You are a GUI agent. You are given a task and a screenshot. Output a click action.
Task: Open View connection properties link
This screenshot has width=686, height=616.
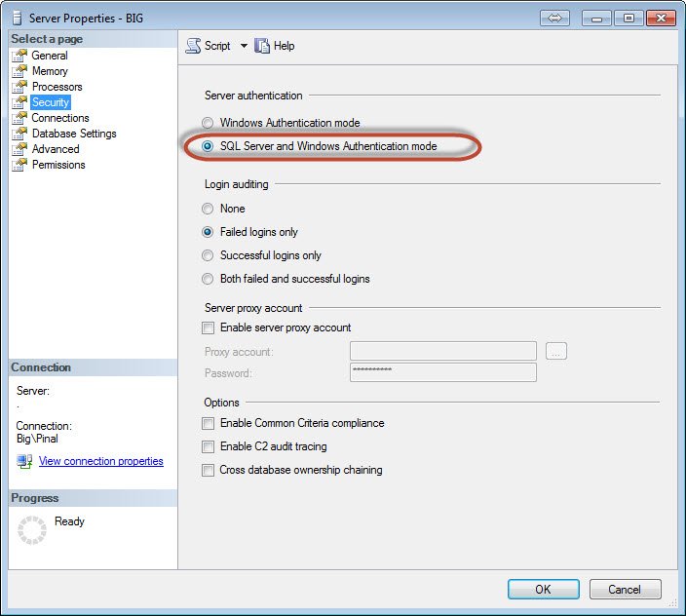click(101, 461)
